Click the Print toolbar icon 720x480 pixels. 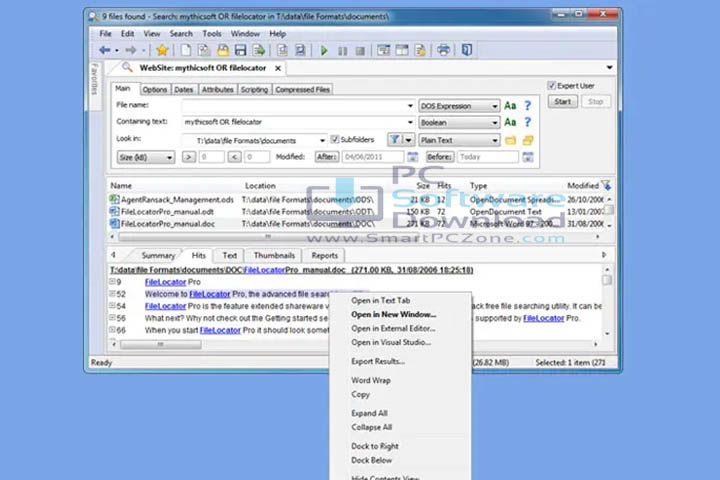pyautogui.click(x=443, y=50)
